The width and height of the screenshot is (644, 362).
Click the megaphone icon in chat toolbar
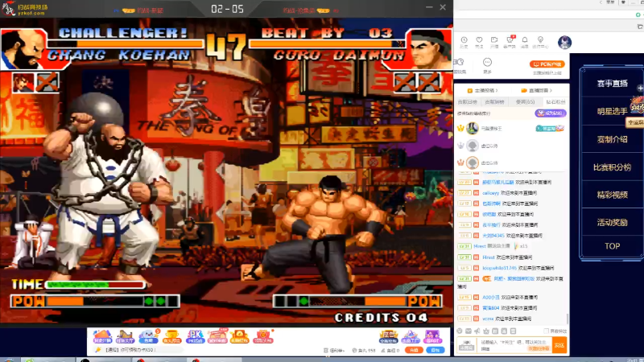(477, 331)
